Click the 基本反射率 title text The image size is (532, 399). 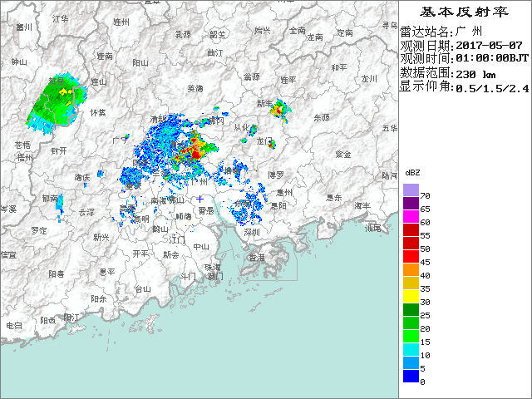pos(464,12)
